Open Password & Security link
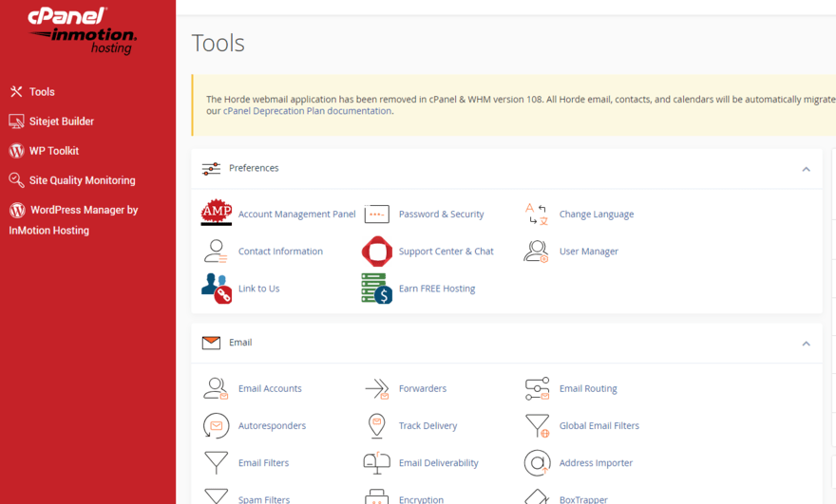Viewport: 836px width, 504px height. 442,215
